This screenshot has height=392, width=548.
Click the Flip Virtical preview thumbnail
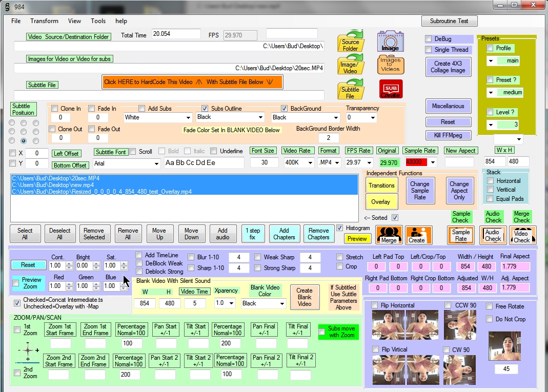[405, 369]
